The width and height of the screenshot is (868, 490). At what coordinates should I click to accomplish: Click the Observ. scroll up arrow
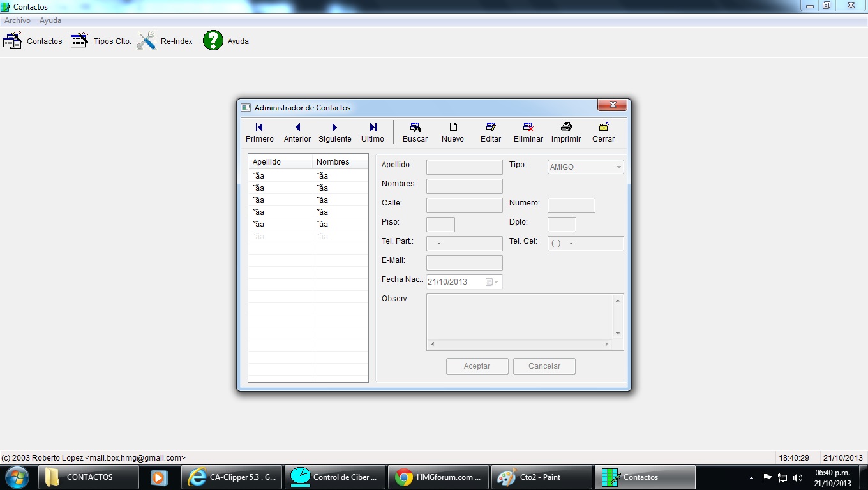tap(618, 301)
